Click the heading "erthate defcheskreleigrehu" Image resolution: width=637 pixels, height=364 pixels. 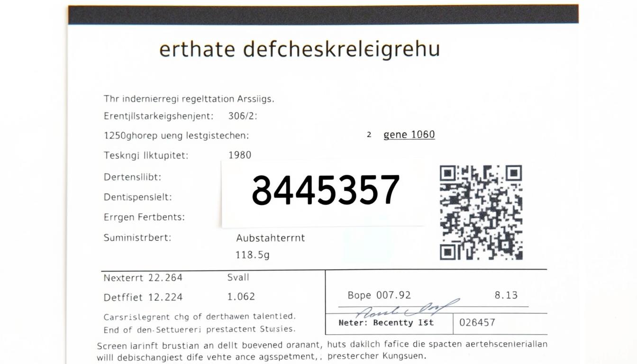click(299, 49)
